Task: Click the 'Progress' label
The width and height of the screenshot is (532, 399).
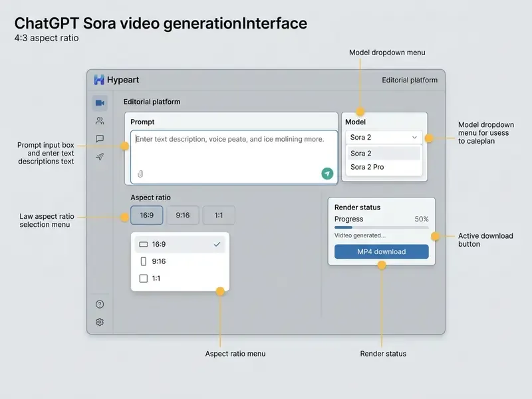Action: (x=348, y=219)
